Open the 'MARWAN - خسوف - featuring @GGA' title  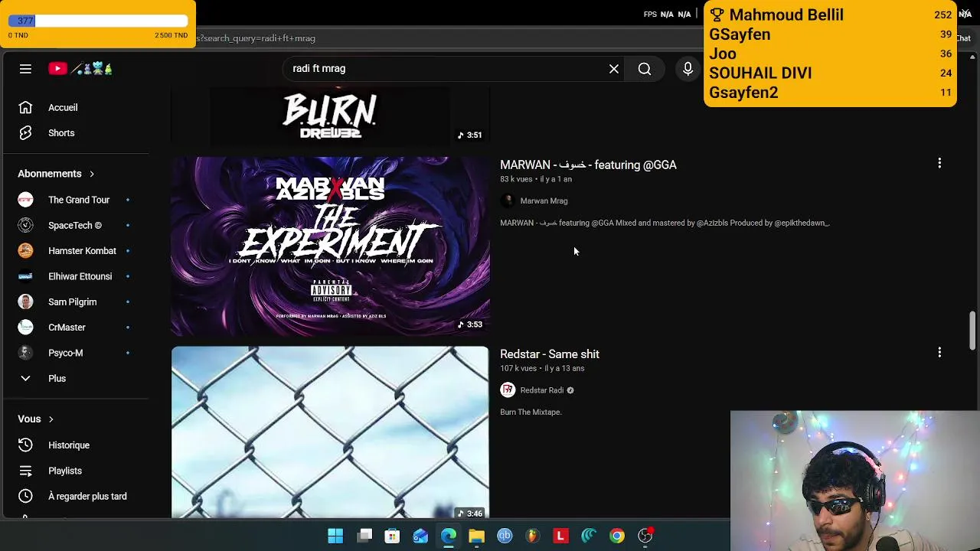588,165
